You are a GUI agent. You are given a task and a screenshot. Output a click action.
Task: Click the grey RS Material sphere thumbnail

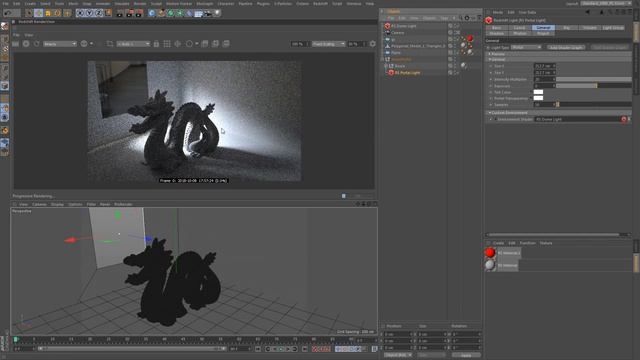(490, 265)
